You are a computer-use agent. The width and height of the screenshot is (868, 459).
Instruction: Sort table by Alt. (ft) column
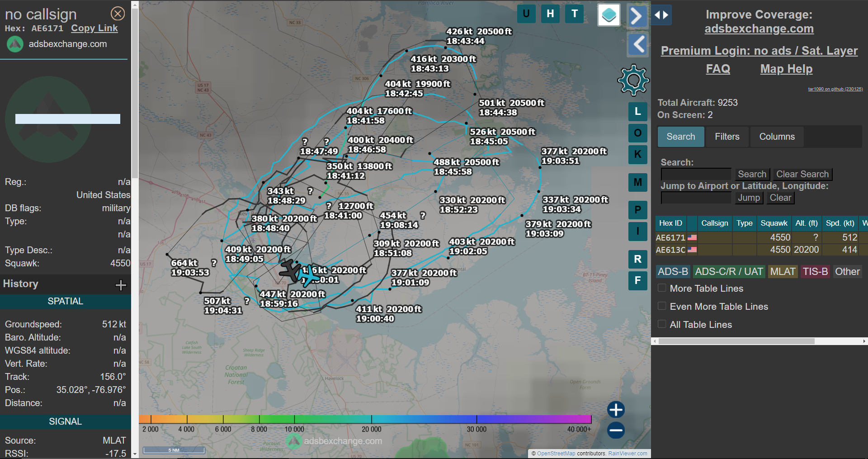[807, 223]
